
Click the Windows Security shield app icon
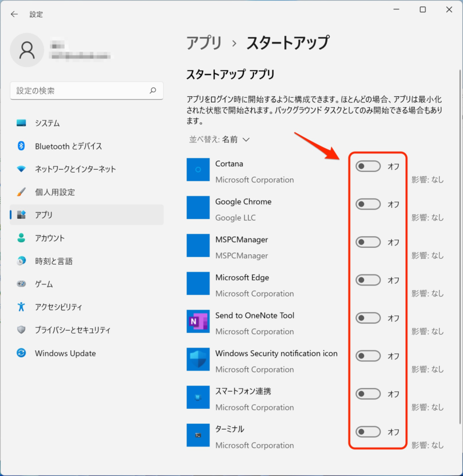[x=198, y=360]
